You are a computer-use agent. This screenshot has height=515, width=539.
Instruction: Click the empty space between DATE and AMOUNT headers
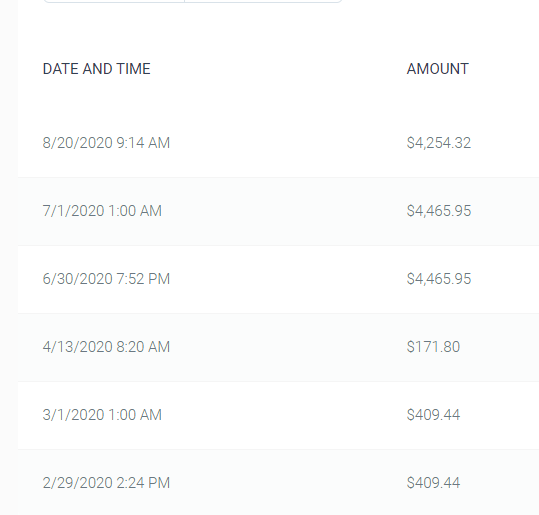pos(278,69)
